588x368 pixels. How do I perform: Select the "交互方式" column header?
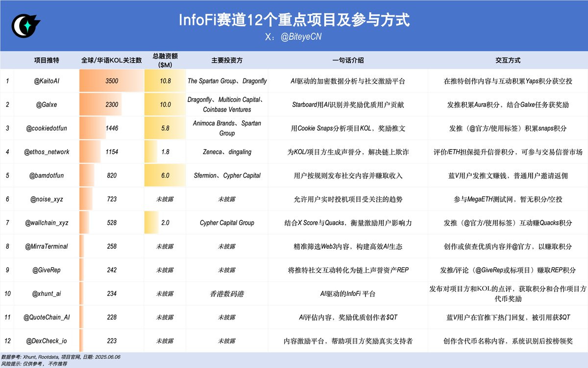[508, 60]
